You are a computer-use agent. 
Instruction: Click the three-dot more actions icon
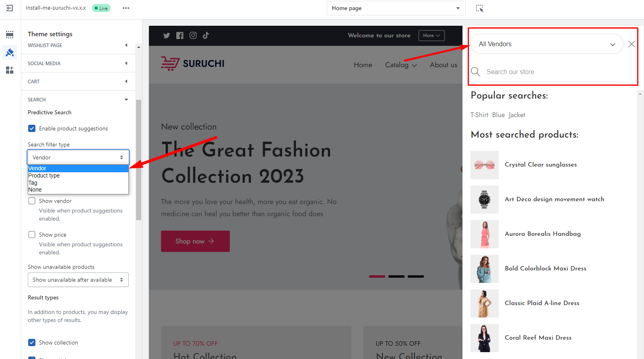point(126,8)
